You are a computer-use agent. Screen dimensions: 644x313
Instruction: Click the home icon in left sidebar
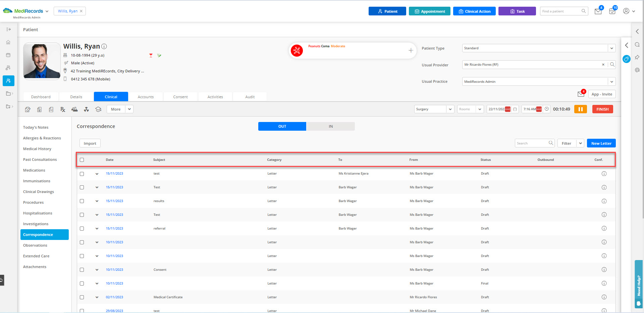click(8, 42)
